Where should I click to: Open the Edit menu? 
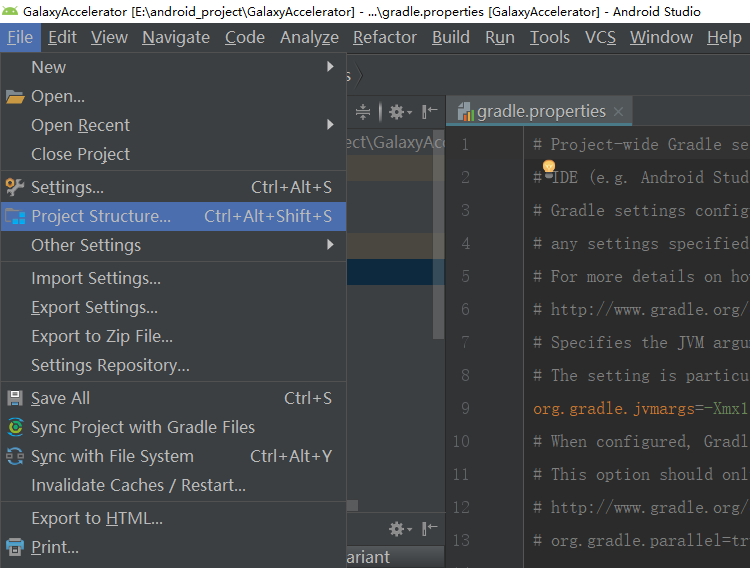click(x=62, y=37)
